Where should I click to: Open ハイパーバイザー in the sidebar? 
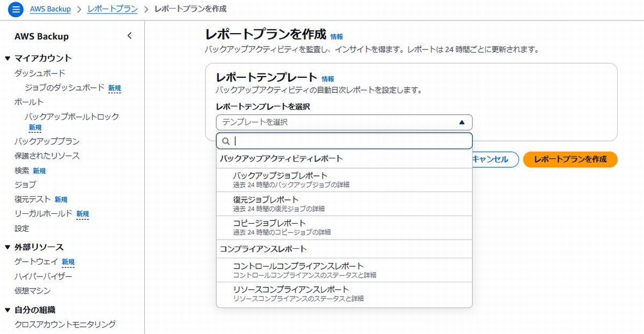click(43, 276)
